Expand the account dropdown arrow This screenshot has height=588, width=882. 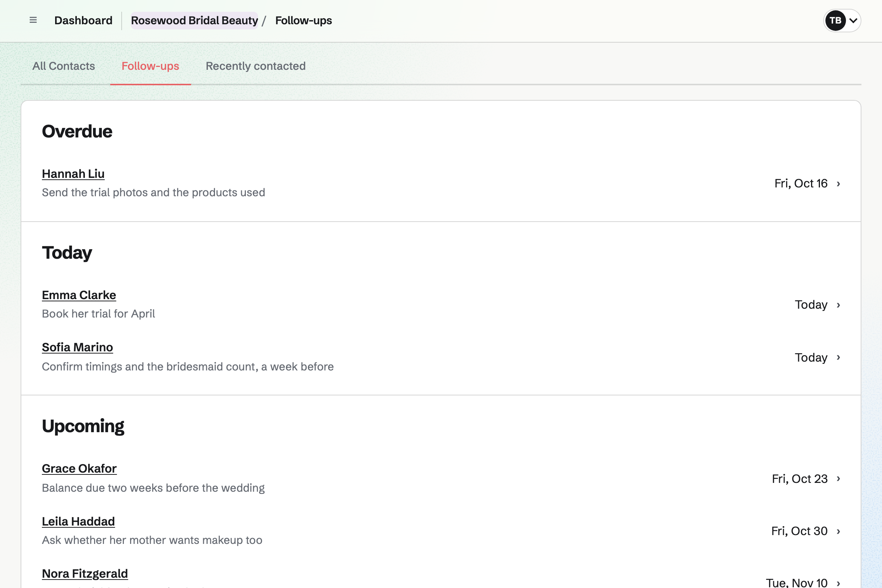pos(853,21)
